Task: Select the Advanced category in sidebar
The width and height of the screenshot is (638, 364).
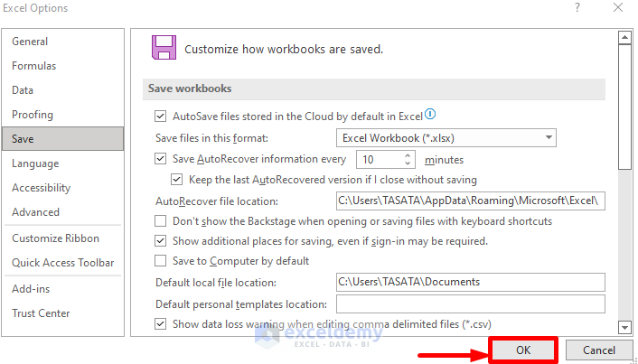Action: click(x=35, y=212)
